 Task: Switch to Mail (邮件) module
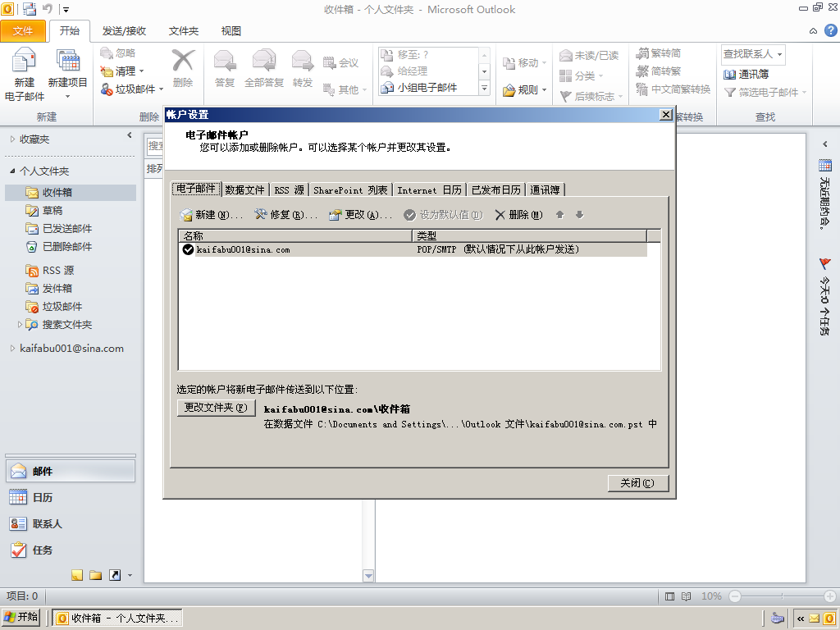pos(71,472)
